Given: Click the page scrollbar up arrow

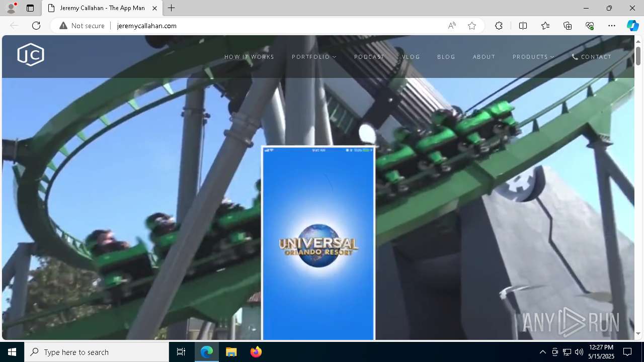Looking at the screenshot, I should [x=638, y=41].
